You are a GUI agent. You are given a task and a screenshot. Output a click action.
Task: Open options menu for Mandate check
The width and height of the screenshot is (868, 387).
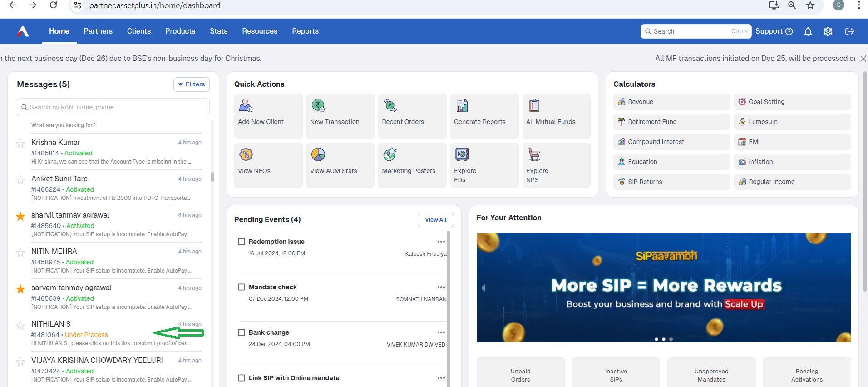441,287
